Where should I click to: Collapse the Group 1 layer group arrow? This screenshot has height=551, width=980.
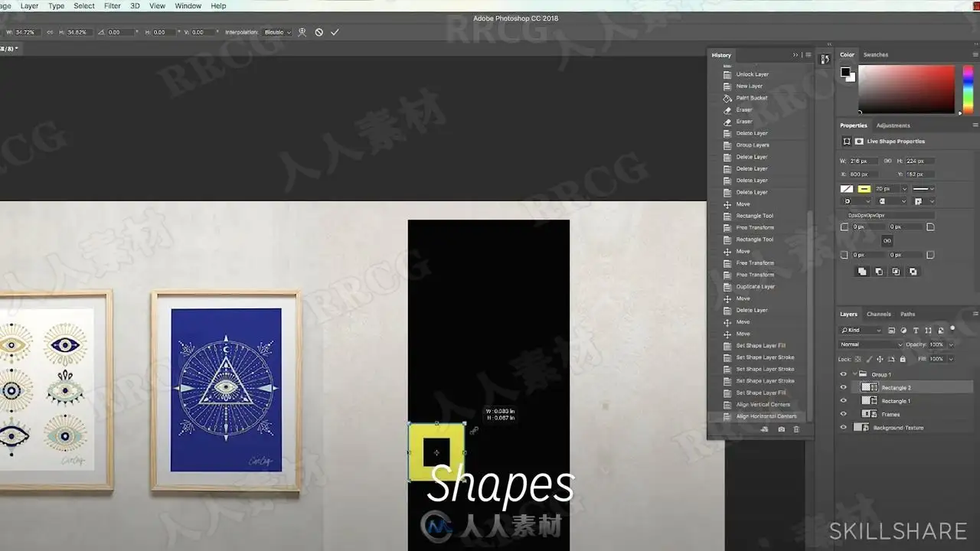pyautogui.click(x=854, y=374)
